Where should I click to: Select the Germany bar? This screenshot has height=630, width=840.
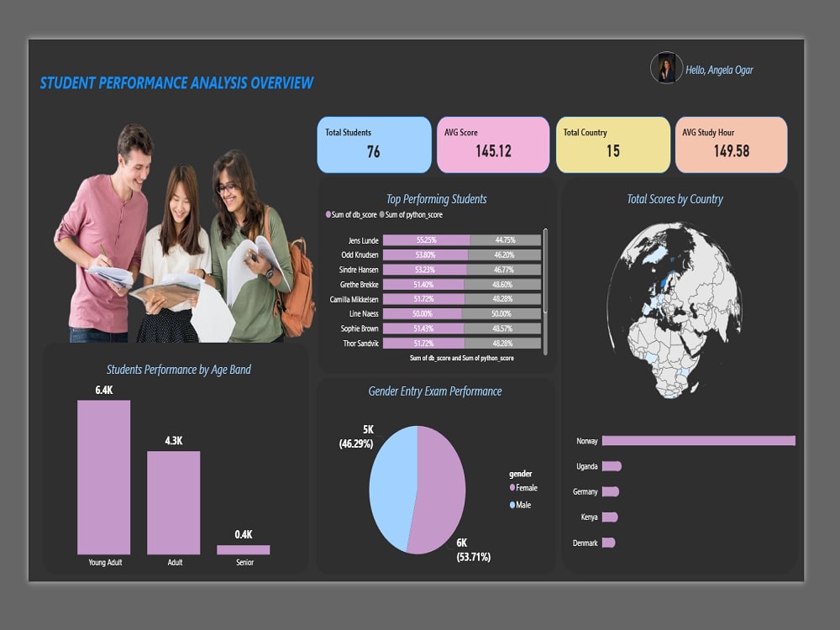pyautogui.click(x=611, y=491)
